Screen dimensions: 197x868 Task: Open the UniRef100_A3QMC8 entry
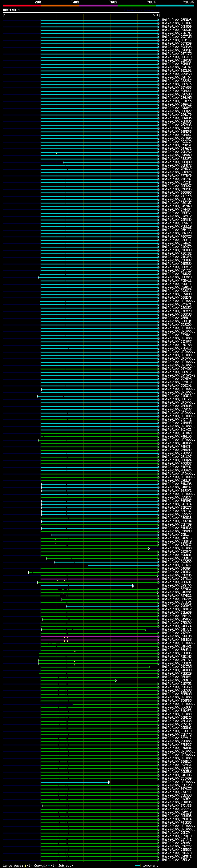[x=176, y=518]
